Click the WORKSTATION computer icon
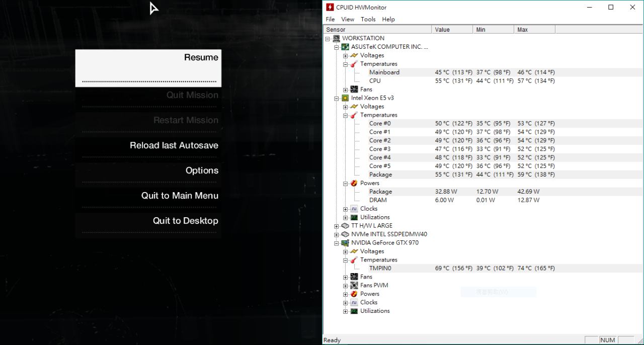This screenshot has height=345, width=644. pyautogui.click(x=337, y=38)
